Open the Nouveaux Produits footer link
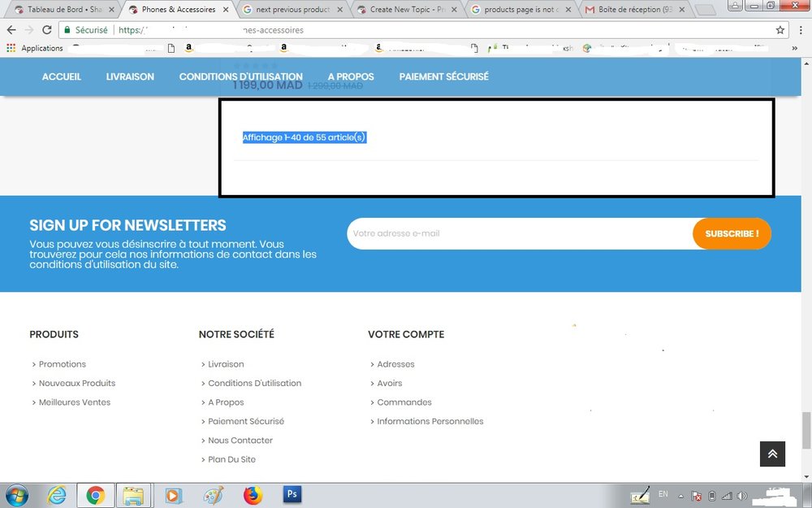The image size is (812, 508). coord(77,384)
